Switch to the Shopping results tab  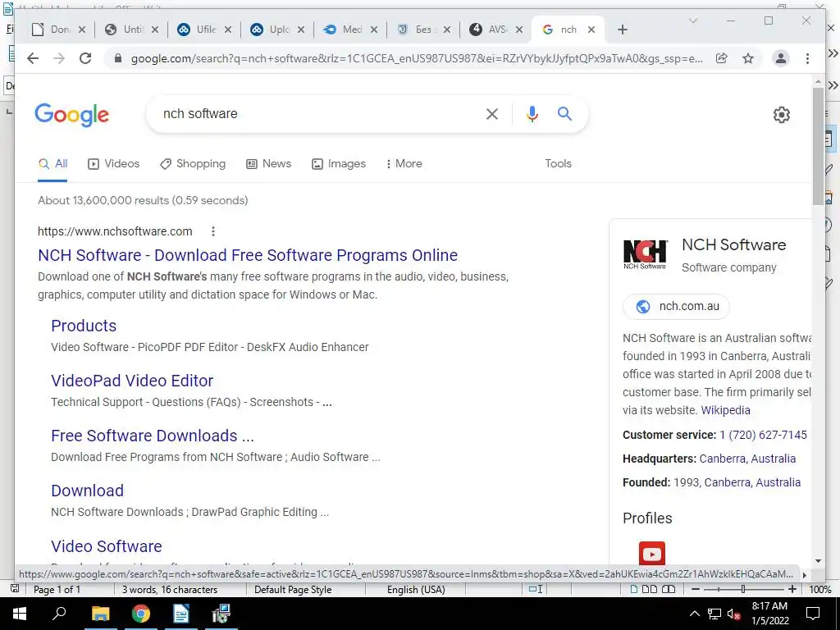pos(193,163)
